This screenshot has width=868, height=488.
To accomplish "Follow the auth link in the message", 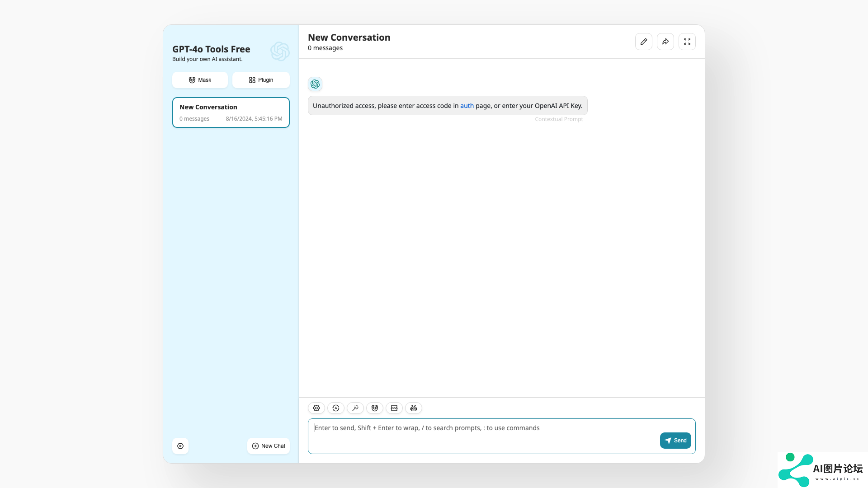I will 467,106.
